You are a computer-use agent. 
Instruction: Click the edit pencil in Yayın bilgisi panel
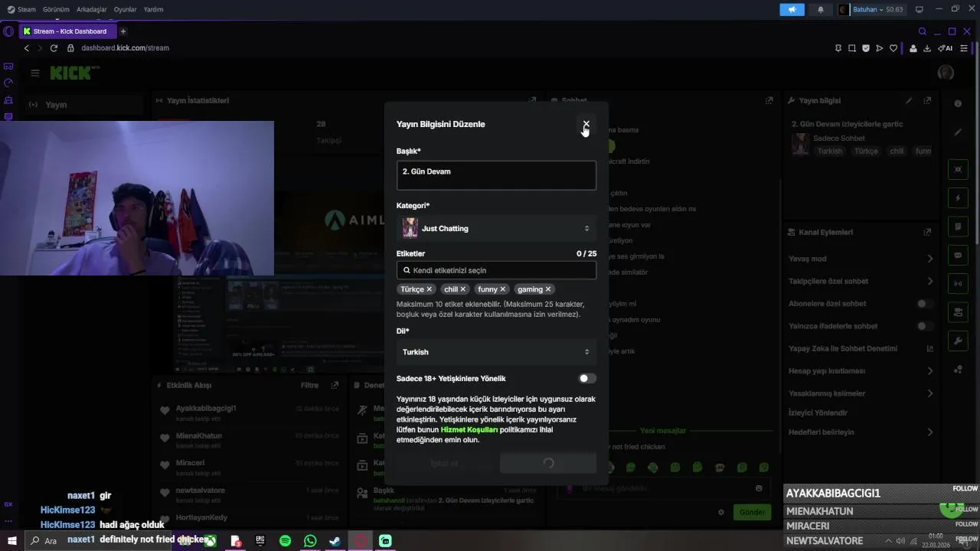pos(909,100)
